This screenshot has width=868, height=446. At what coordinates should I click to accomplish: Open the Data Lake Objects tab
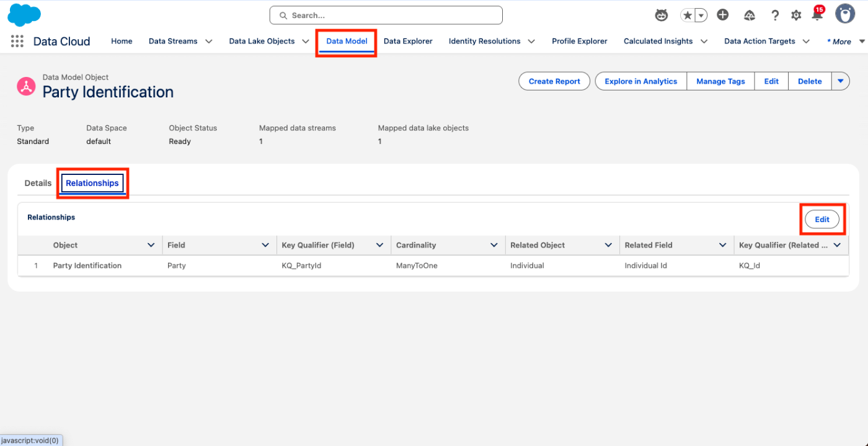pyautogui.click(x=262, y=41)
